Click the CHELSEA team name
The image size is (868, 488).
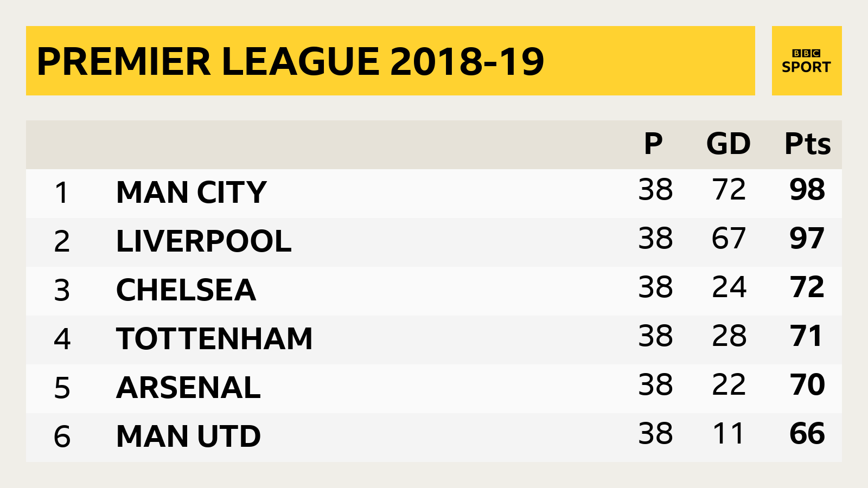(186, 290)
